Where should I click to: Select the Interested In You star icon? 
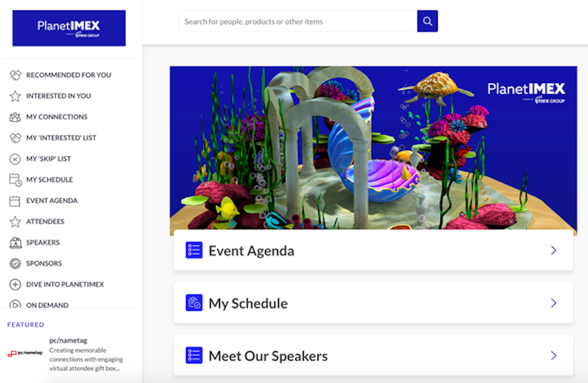tap(15, 96)
